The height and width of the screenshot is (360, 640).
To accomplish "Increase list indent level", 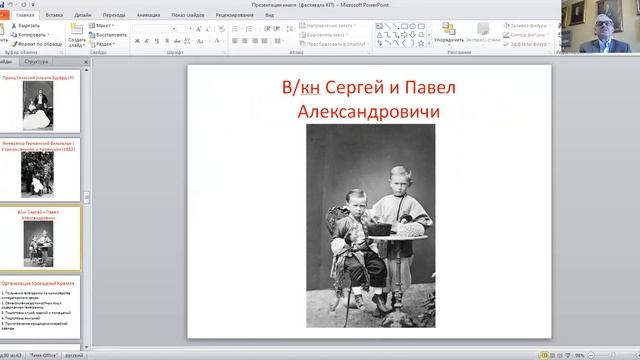I will point(277,29).
